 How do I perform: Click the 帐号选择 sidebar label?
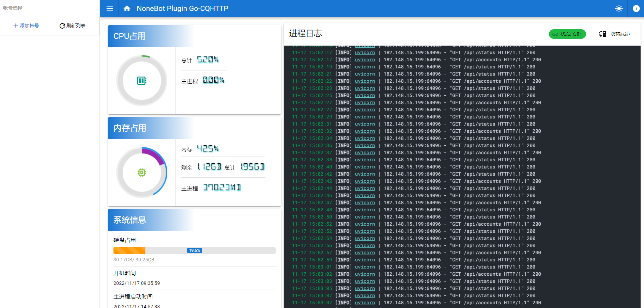click(x=13, y=8)
